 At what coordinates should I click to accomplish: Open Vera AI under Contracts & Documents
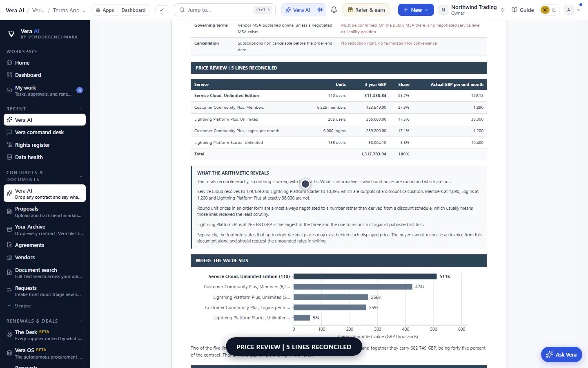45,193
